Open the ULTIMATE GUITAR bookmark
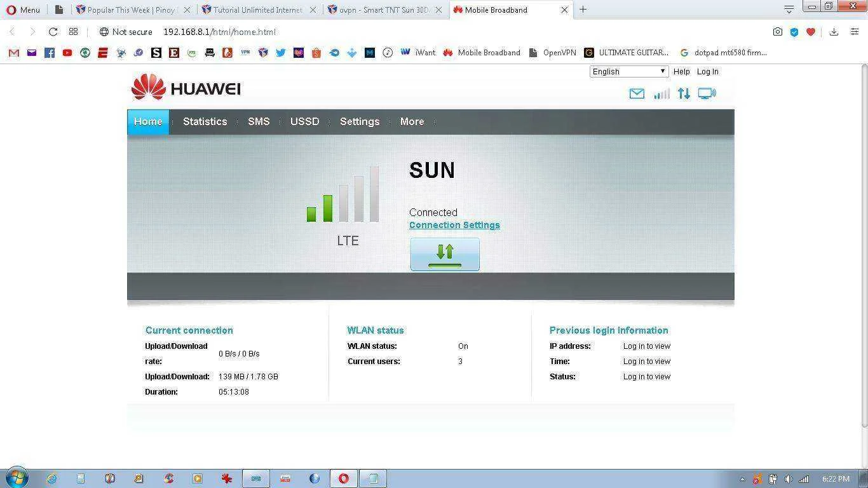The height and width of the screenshot is (488, 868). [x=627, y=53]
